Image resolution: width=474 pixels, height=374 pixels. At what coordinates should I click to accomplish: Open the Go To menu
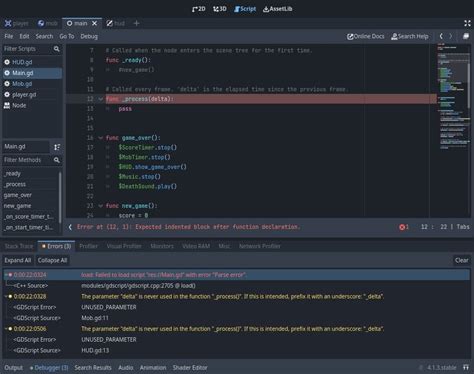(x=67, y=36)
